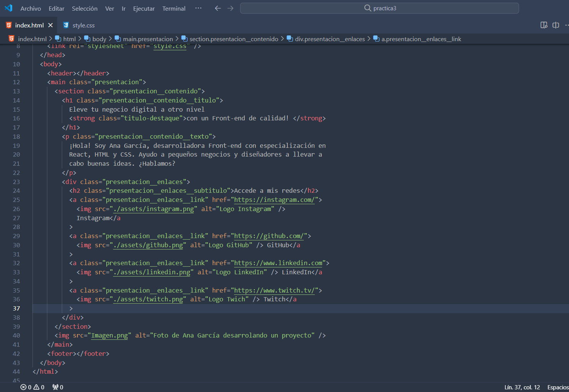The width and height of the screenshot is (569, 392).
Task: Open the Ver menu
Action: [110, 8]
